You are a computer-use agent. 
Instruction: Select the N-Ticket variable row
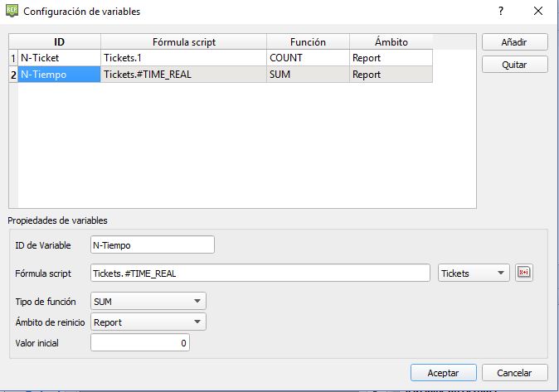pyautogui.click(x=59, y=57)
